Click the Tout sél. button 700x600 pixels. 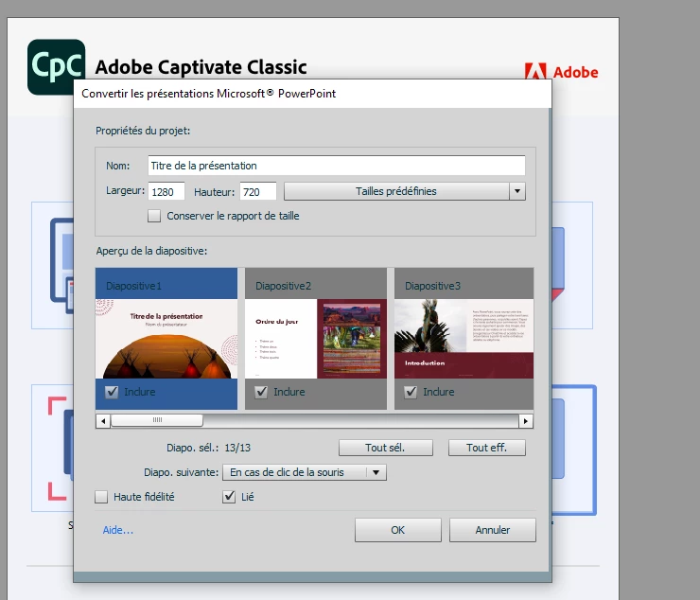click(x=386, y=448)
